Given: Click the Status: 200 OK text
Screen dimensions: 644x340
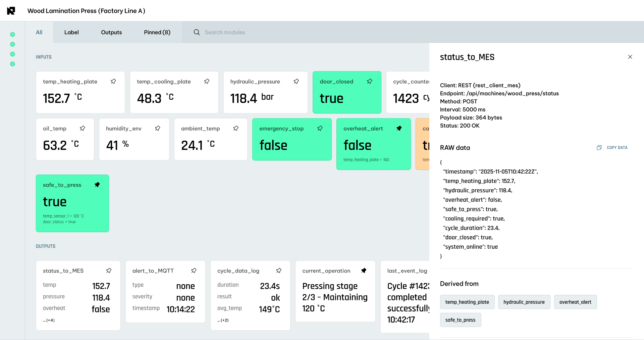Looking at the screenshot, I should tap(460, 126).
